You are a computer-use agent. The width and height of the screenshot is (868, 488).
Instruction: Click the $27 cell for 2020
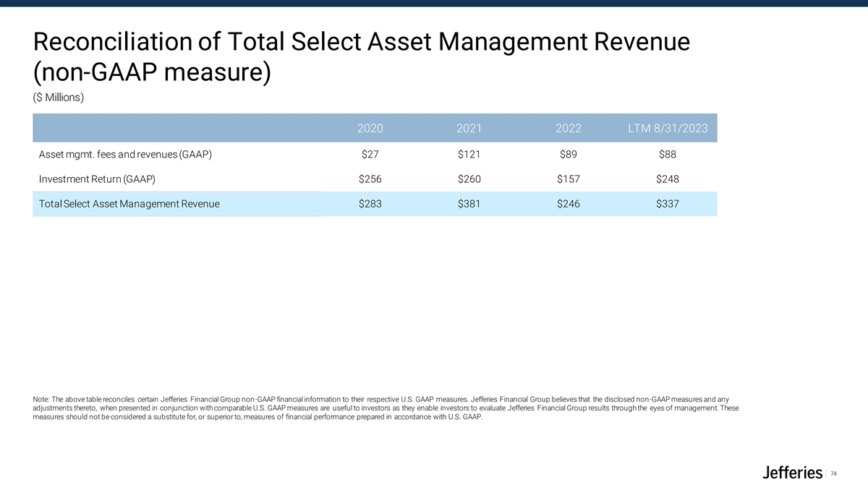point(370,154)
